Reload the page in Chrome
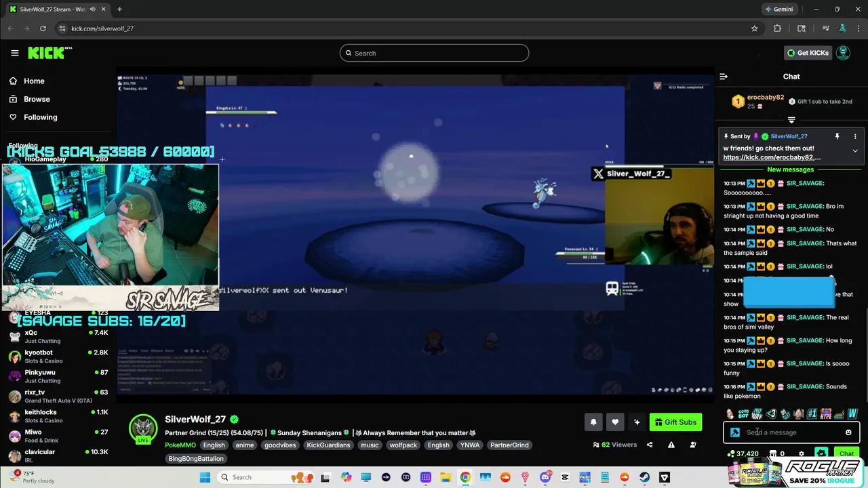 tap(43, 28)
